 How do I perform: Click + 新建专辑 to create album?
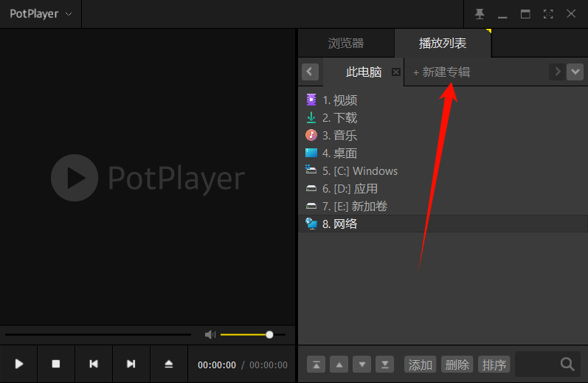click(441, 72)
